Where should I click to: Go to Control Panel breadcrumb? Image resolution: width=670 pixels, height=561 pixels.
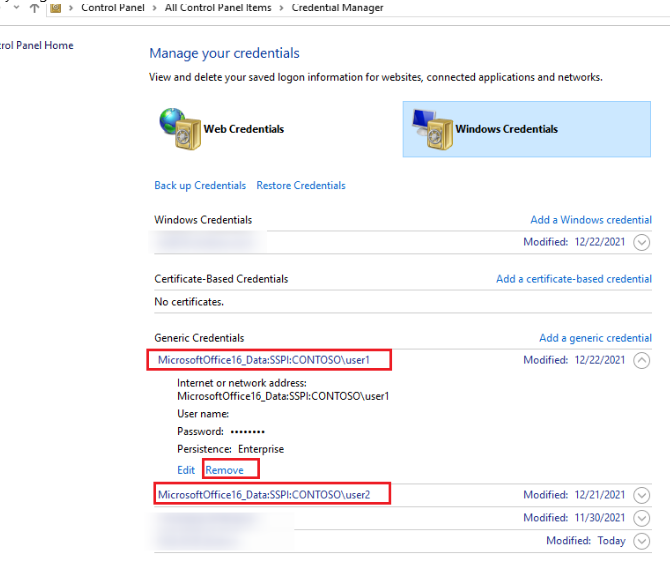click(x=113, y=8)
